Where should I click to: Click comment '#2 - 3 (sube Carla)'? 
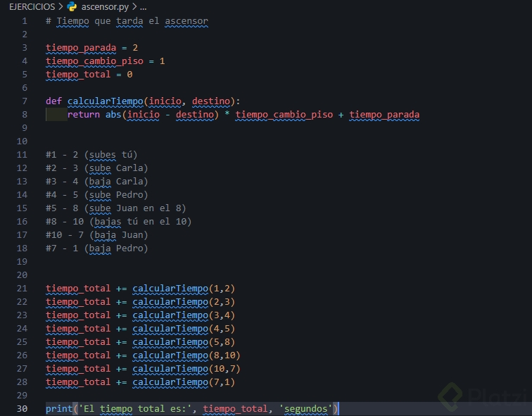(97, 168)
